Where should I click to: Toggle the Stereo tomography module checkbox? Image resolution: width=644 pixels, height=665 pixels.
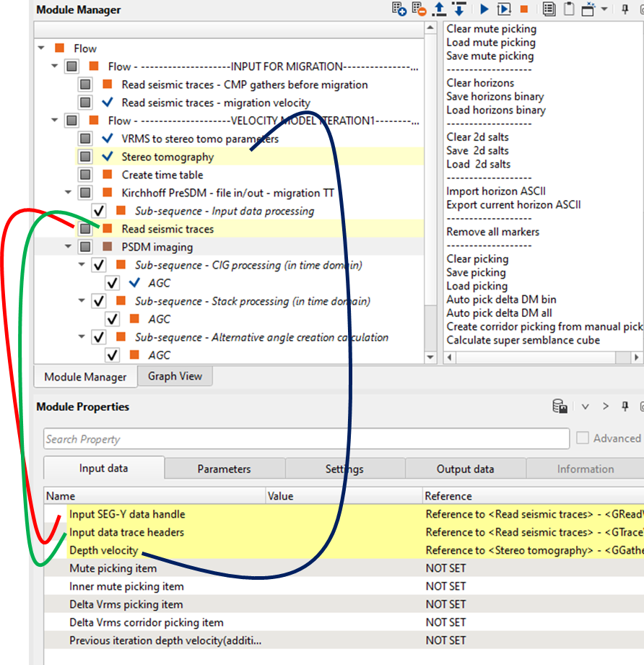(85, 157)
